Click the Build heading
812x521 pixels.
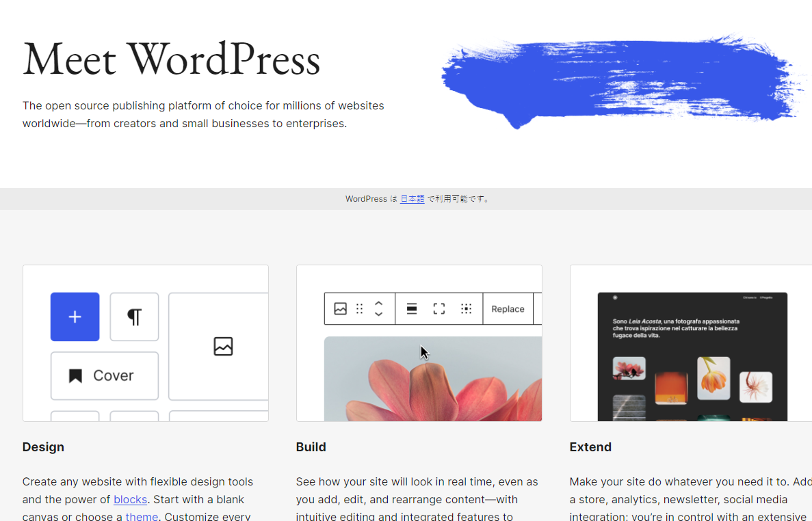(311, 447)
